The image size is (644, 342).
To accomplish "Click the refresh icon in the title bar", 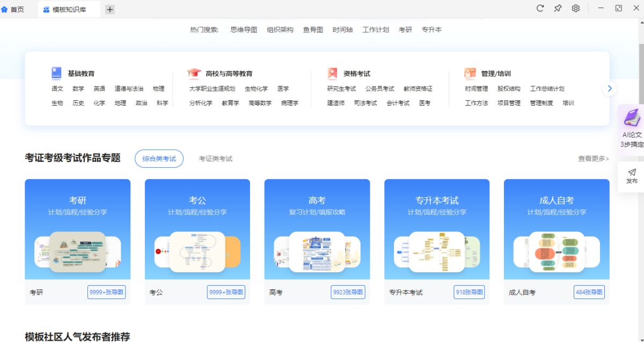I will [540, 8].
